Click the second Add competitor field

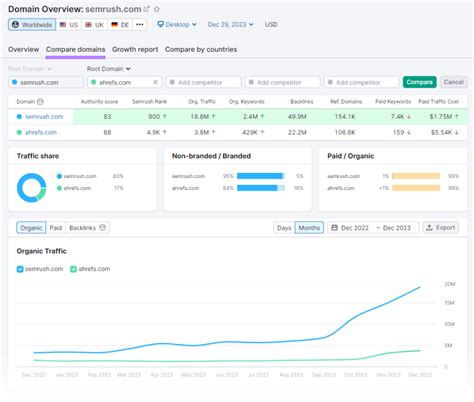point(282,82)
